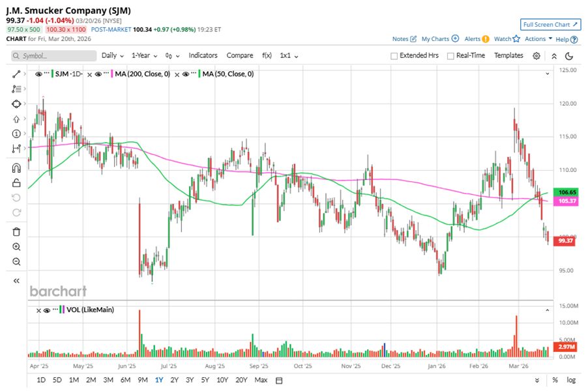Open the Fibonacci and text list tool
588x391 pixels.
click(16, 89)
